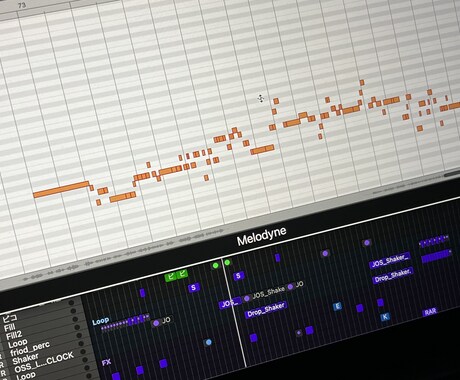Viewport: 460px width, 380px height.
Task: Select the longest orange note blob in Melodyne
Action: pyautogui.click(x=61, y=189)
